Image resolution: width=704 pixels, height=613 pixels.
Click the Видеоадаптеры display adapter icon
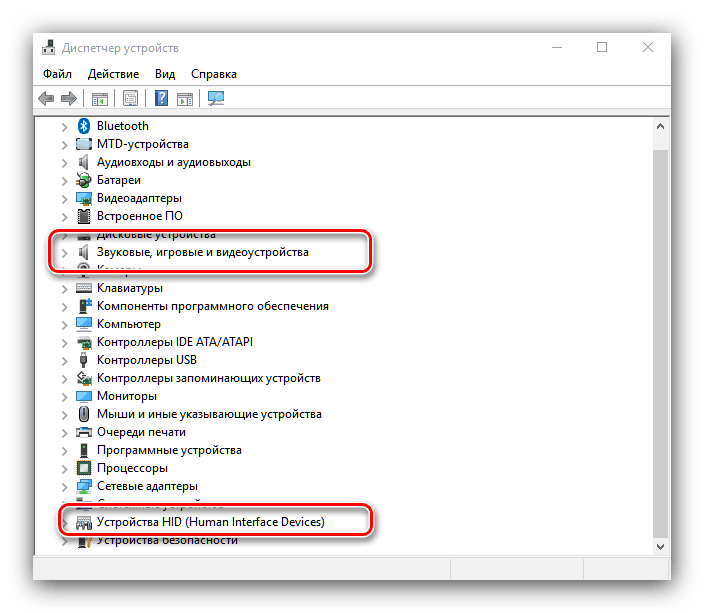click(84, 198)
